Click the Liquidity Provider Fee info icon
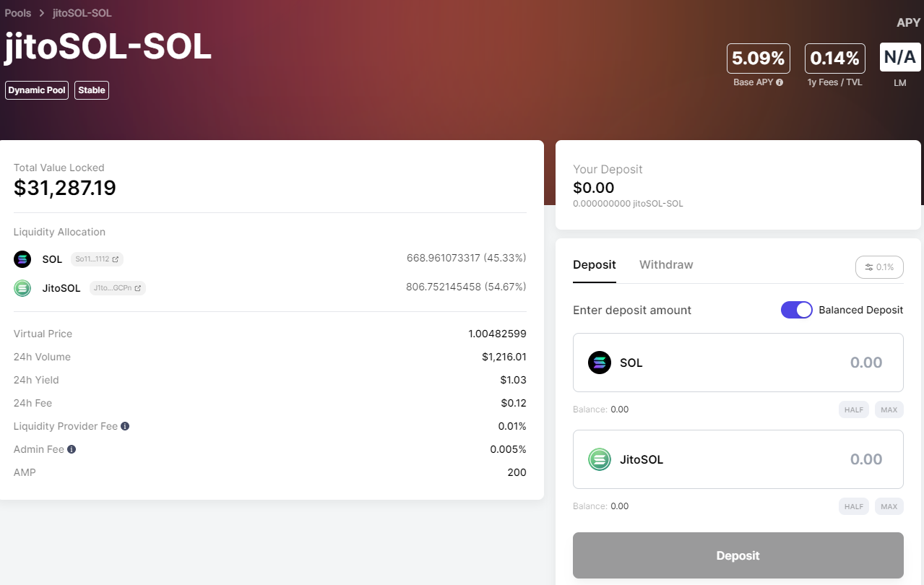This screenshot has height=585, width=924. point(125,426)
